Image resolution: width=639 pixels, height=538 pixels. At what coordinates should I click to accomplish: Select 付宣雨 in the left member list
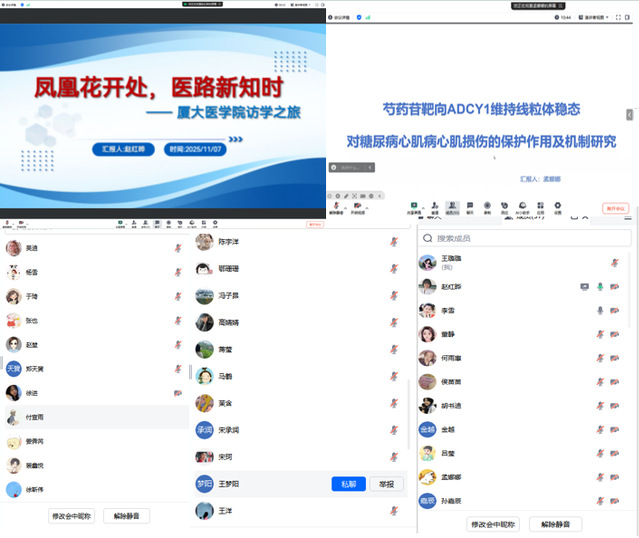pos(35,417)
